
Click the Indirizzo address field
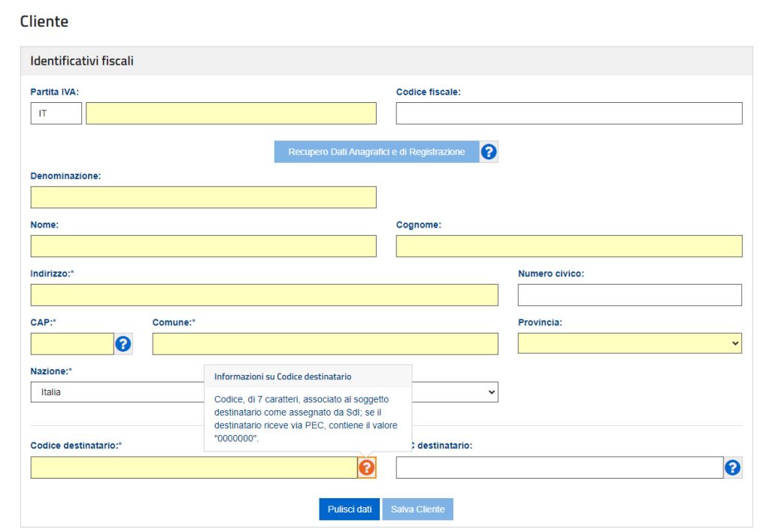coord(264,295)
